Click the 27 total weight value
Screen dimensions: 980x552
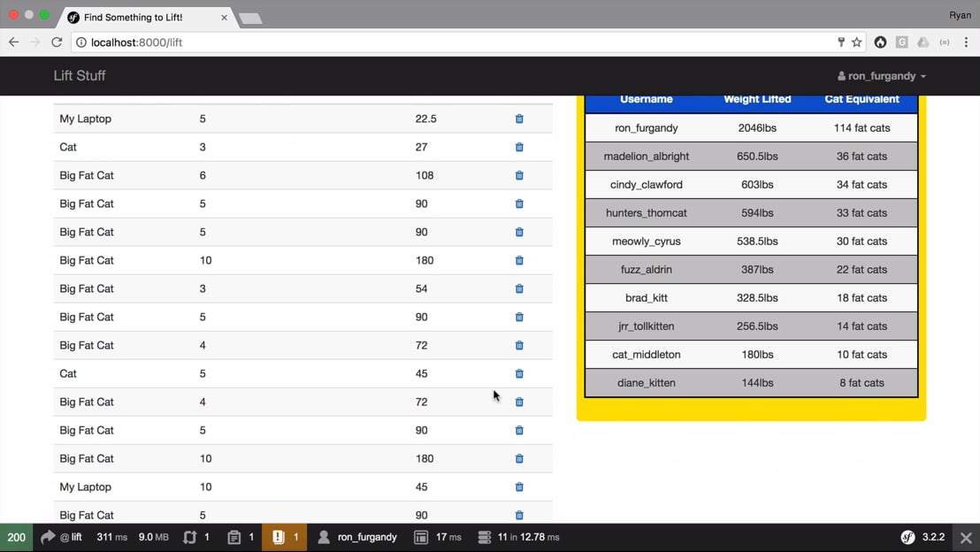coord(421,147)
